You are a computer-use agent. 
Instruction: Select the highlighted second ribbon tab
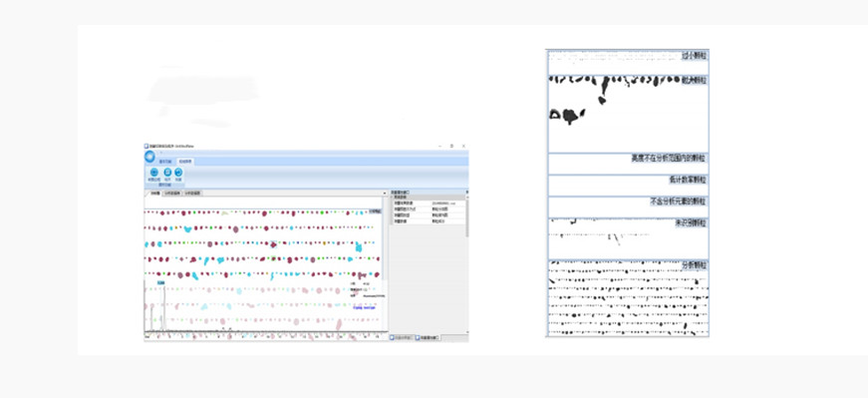(x=185, y=162)
